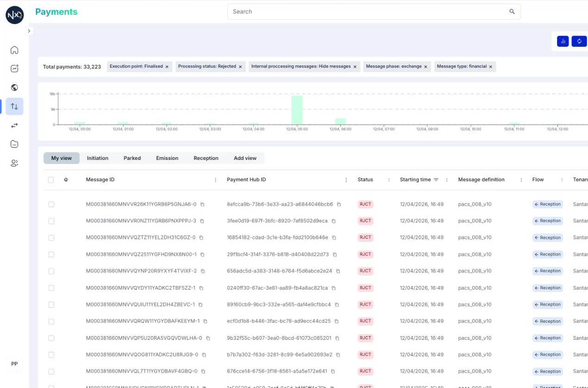
Task: Refresh the payments list
Action: tap(579, 41)
